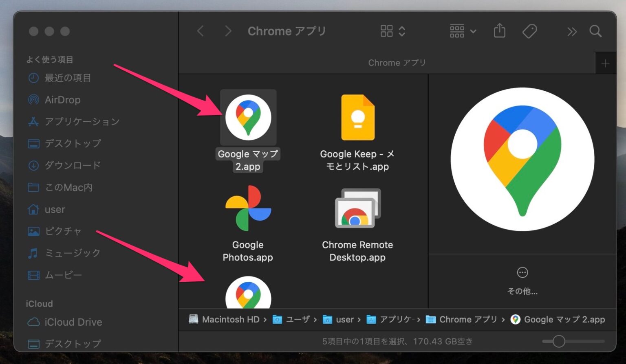Click Google マップ 2.app in the path bar
The image size is (626, 364).
coord(558,320)
